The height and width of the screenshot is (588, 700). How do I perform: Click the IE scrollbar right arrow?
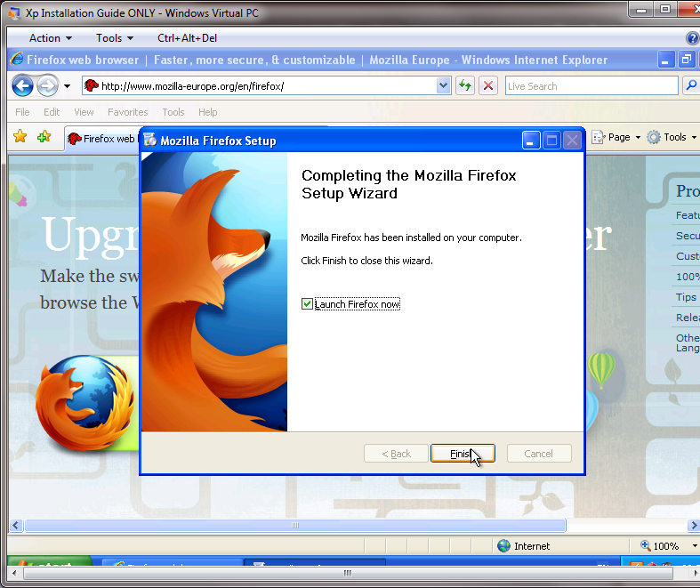point(693,525)
